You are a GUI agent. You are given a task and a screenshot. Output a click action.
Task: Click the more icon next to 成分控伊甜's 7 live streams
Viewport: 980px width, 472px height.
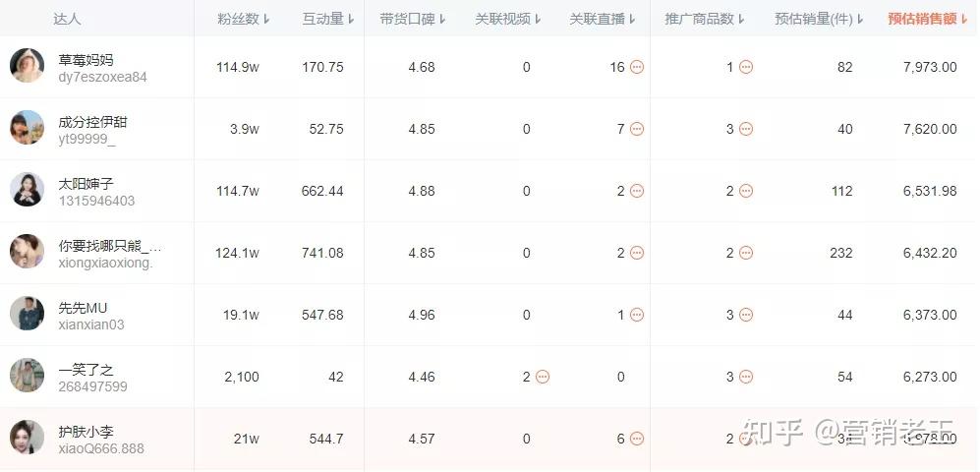click(x=636, y=129)
